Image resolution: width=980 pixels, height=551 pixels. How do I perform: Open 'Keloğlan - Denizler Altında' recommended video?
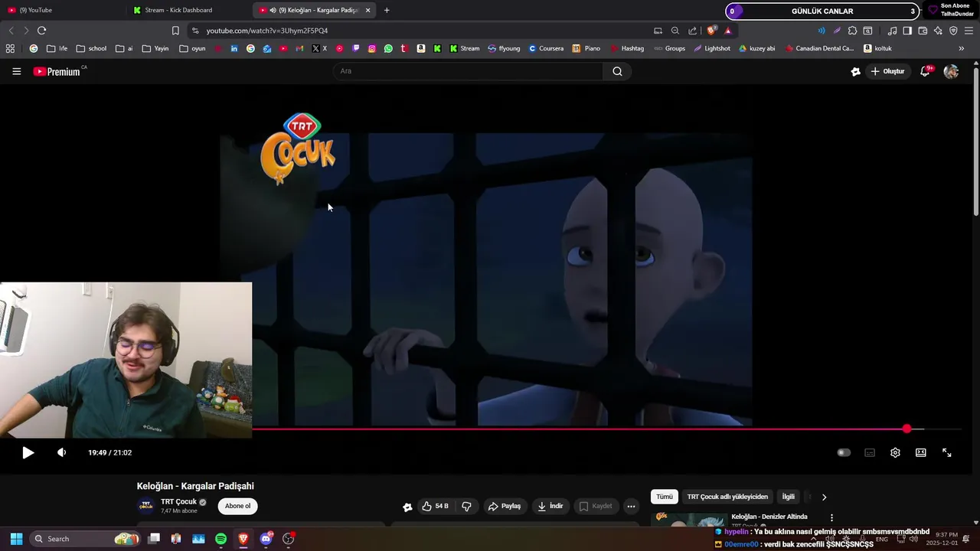click(769, 517)
